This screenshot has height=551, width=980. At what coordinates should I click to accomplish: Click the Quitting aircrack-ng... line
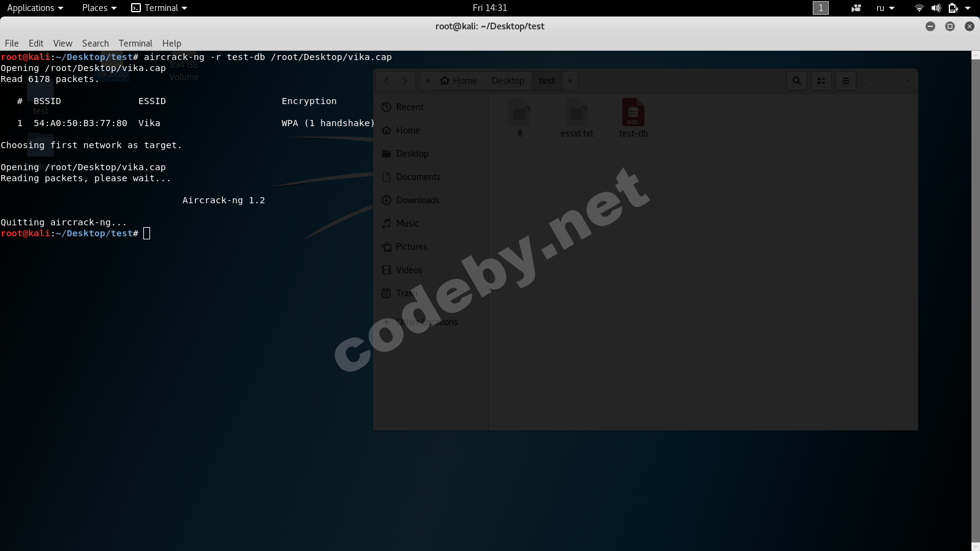point(64,222)
